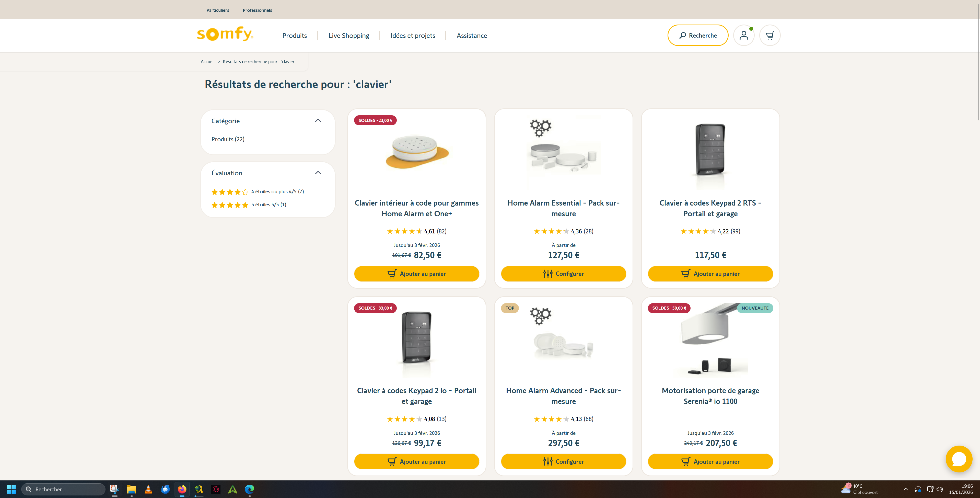
Task: Click the Windows Start button
Action: tap(11, 489)
